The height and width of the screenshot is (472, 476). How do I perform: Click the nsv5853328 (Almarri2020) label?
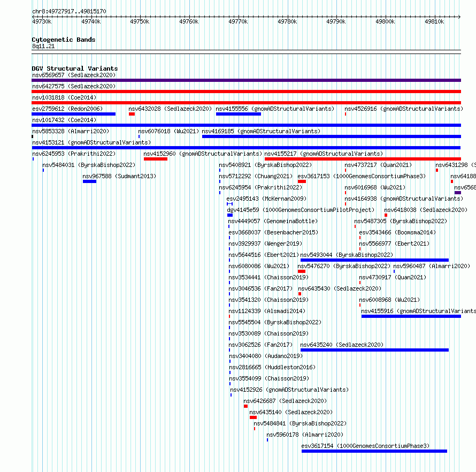click(x=71, y=131)
